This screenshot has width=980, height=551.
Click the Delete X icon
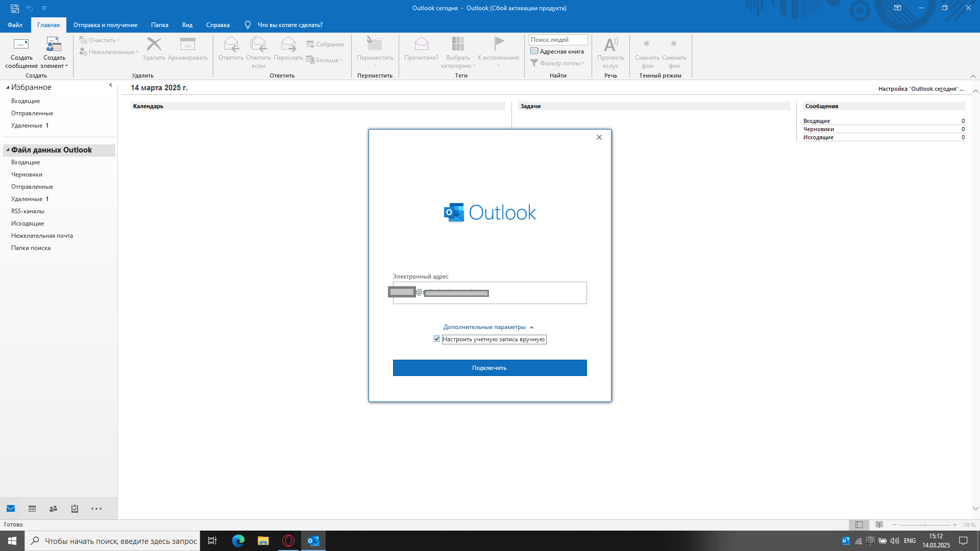(x=154, y=44)
